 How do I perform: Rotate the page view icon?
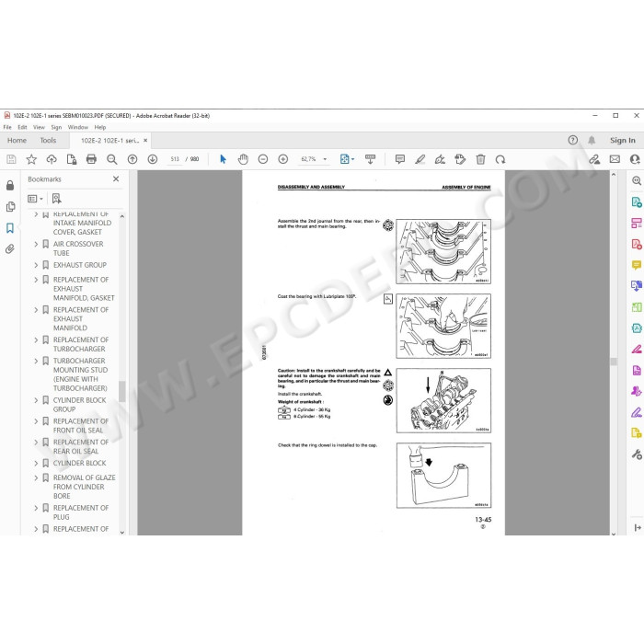click(500, 159)
